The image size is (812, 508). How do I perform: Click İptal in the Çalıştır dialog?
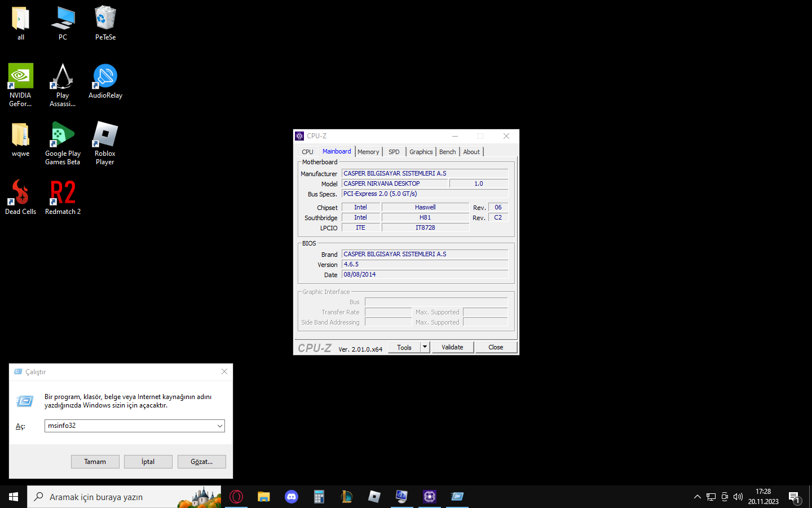coord(148,462)
